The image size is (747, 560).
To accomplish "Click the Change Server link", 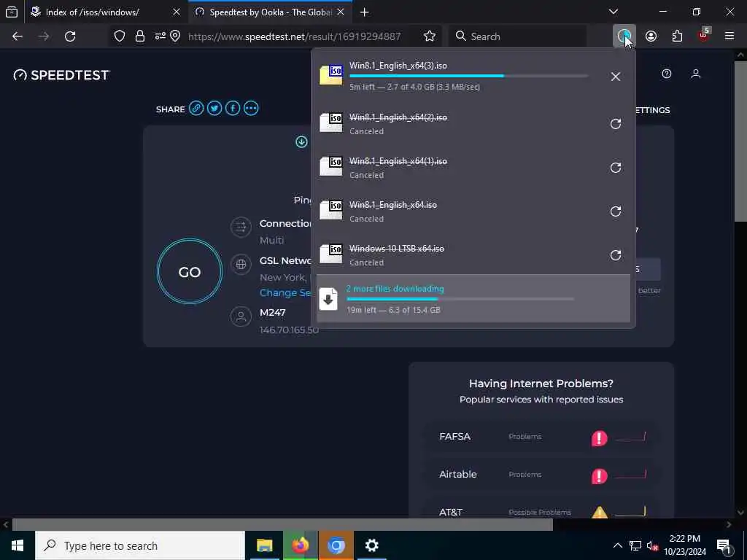I will point(285,293).
